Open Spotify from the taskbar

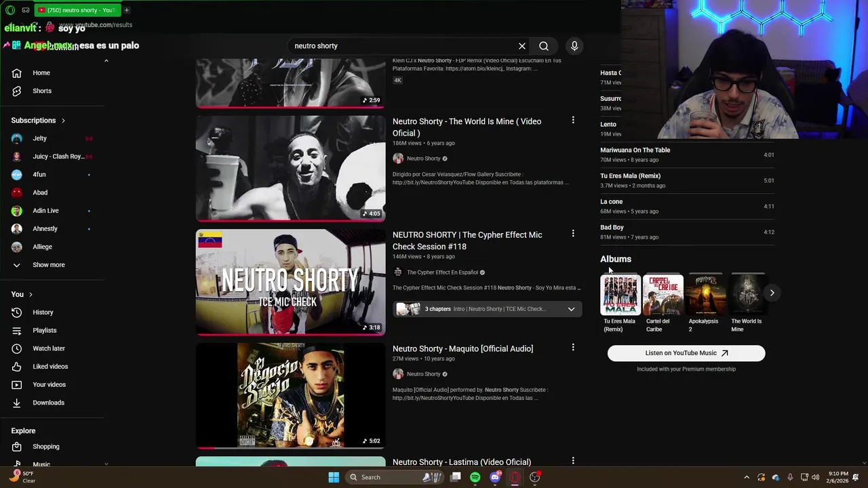point(475,477)
